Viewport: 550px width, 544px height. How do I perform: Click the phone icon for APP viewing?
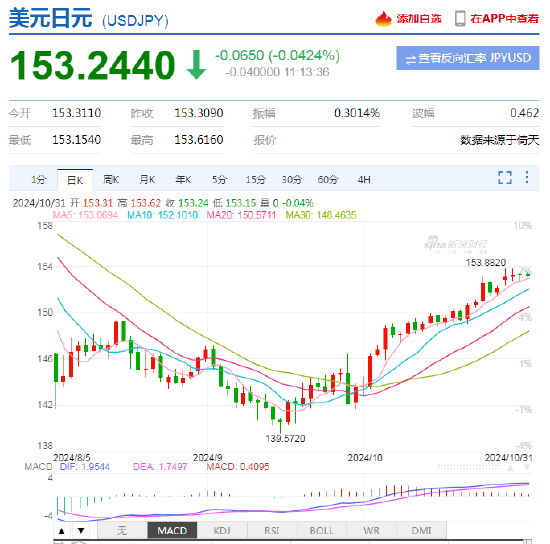[460, 19]
